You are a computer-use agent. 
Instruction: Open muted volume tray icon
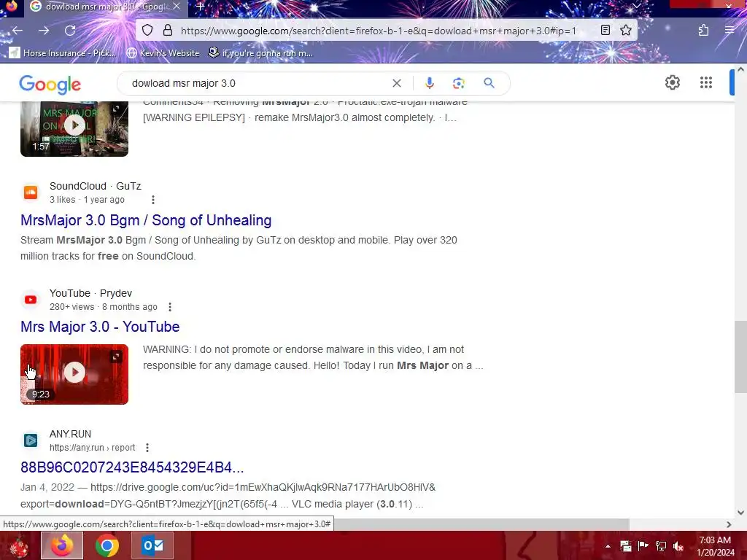point(678,546)
